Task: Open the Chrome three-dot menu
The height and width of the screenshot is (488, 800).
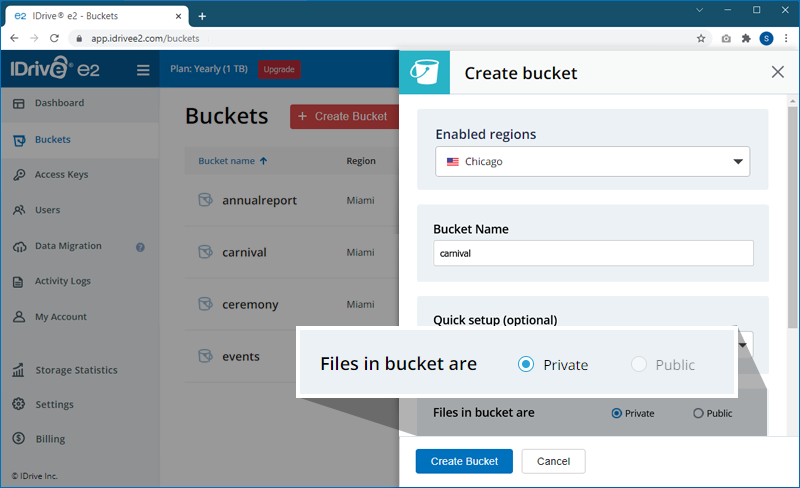Action: click(786, 38)
